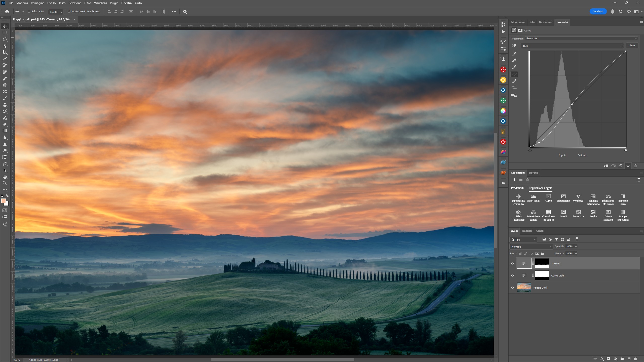The image size is (644, 362).
Task: Switch to the Istogramma tab
Action: tap(518, 22)
